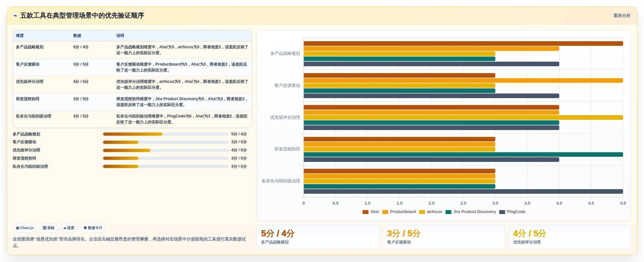Screen dimensions: 644x262
Task: Click the table description mentioning airfocus为5
Action: point(182,85)
